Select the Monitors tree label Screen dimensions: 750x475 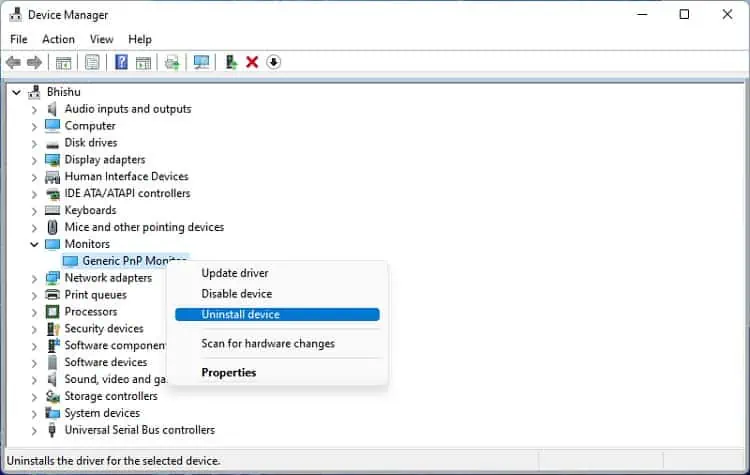87,244
